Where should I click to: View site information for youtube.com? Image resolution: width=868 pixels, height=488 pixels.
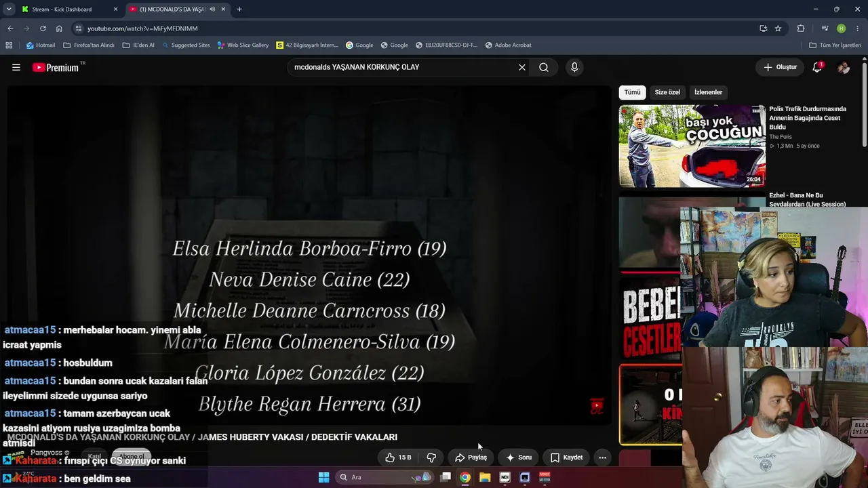pos(79,28)
